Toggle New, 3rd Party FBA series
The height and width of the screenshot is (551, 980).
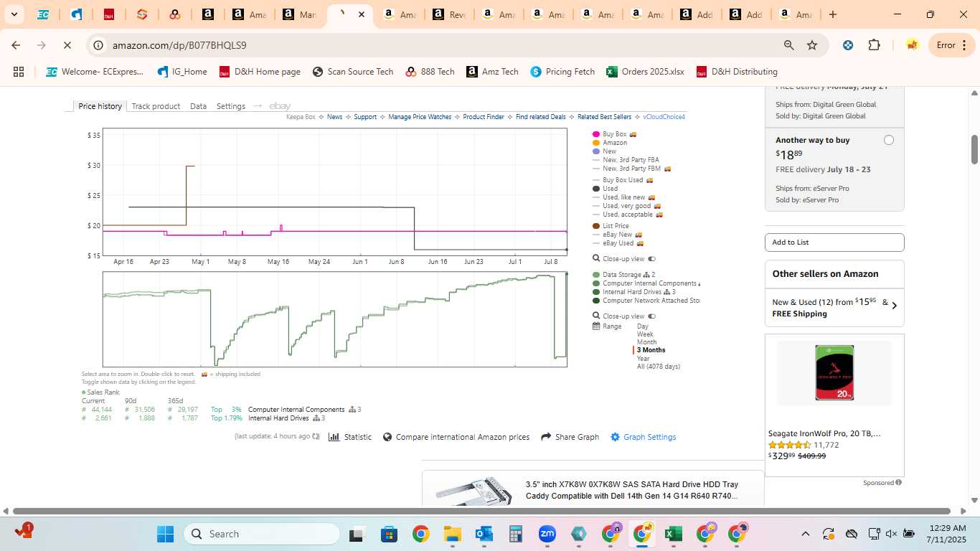coord(626,160)
